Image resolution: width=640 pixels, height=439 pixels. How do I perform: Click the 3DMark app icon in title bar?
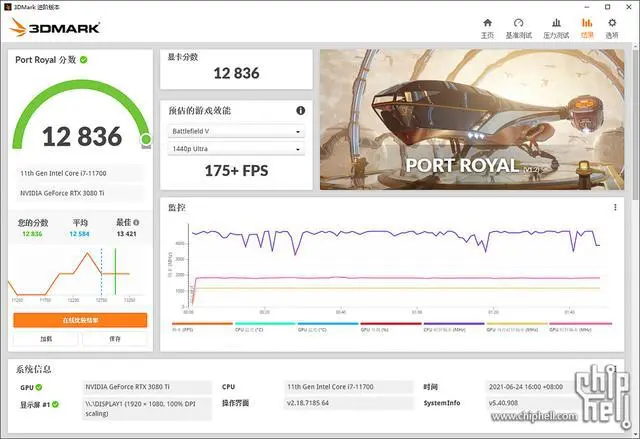(x=7, y=7)
